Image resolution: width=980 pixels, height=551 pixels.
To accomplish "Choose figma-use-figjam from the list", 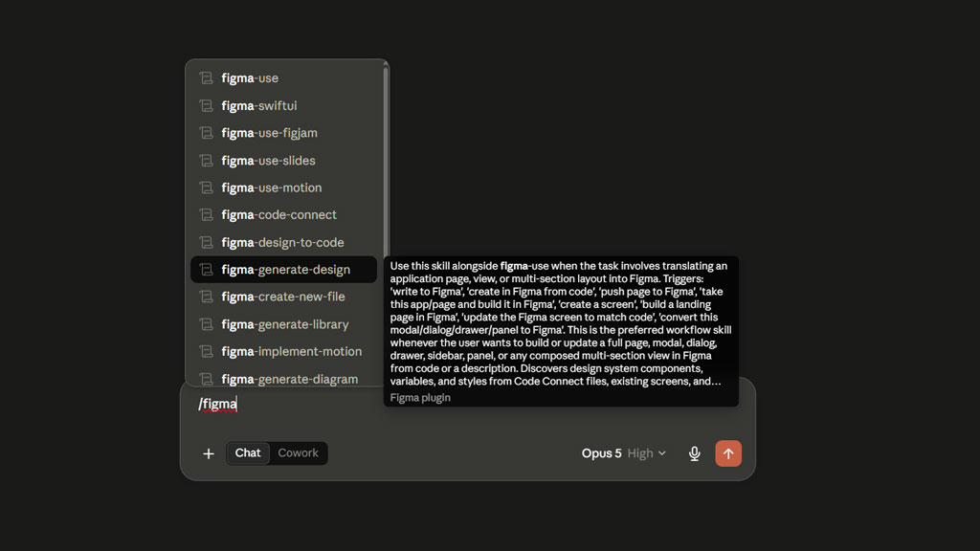I will tap(283, 133).
